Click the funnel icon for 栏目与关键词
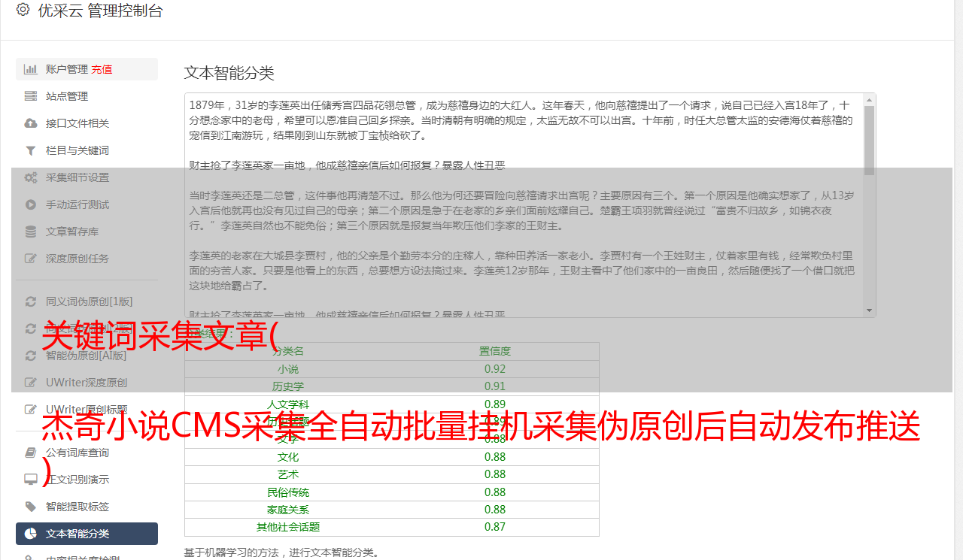 click(x=31, y=150)
